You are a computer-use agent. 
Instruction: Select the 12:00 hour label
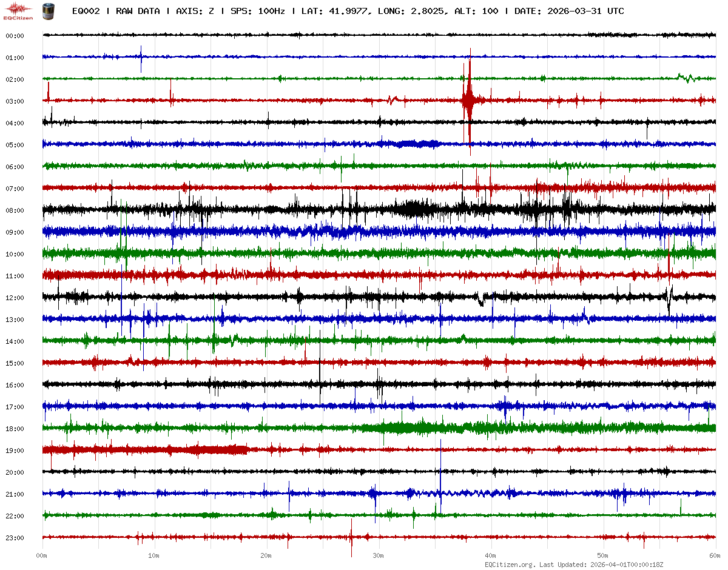[15, 298]
